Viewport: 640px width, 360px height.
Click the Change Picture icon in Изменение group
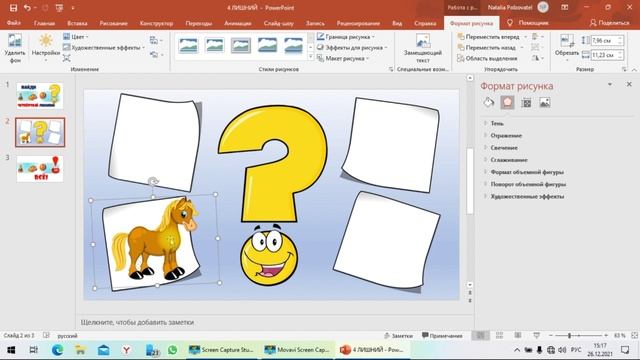click(154, 40)
